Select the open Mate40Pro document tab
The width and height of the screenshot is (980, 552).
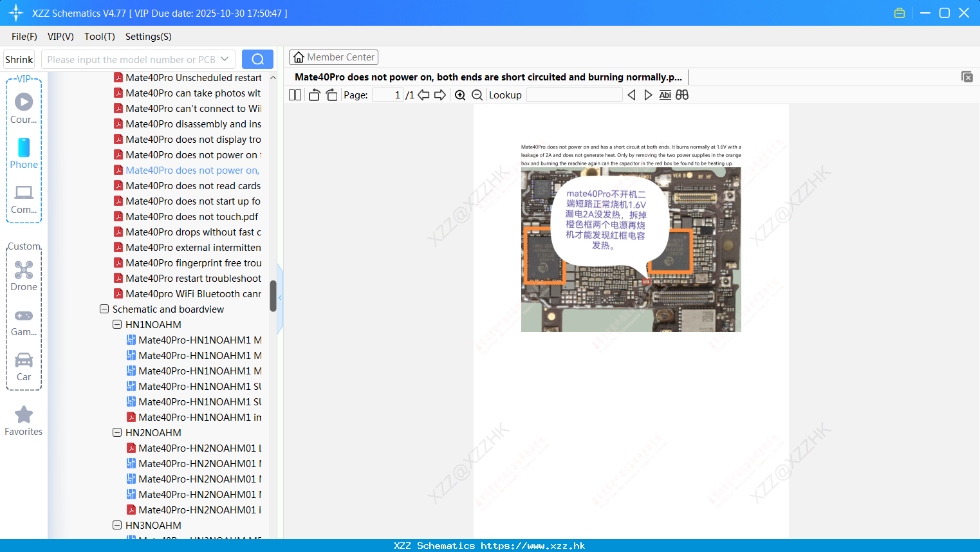pyautogui.click(x=488, y=77)
